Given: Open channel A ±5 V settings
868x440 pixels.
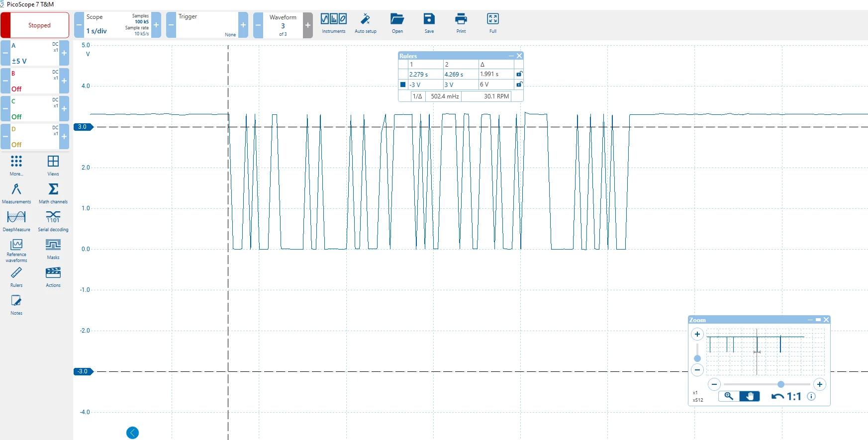Looking at the screenshot, I should pyautogui.click(x=35, y=53).
